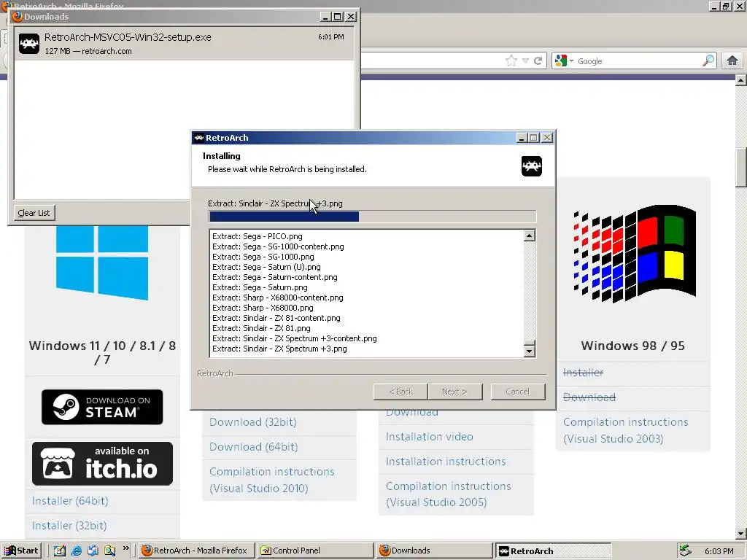Open the Installer (64bit) link

[70, 500]
